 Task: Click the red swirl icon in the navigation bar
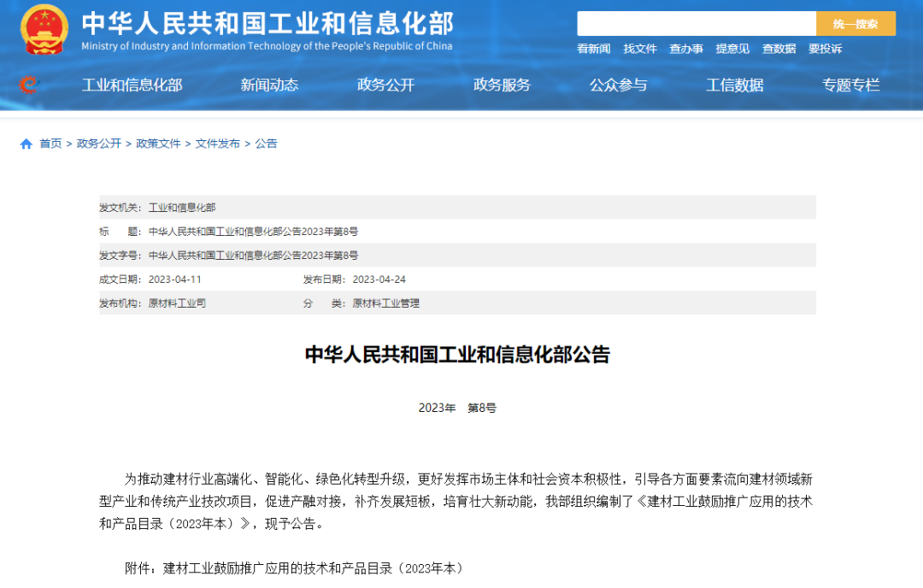tap(27, 85)
